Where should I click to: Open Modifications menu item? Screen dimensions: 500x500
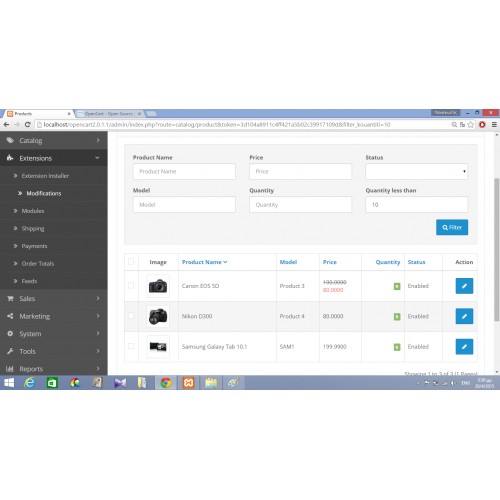[x=44, y=193]
